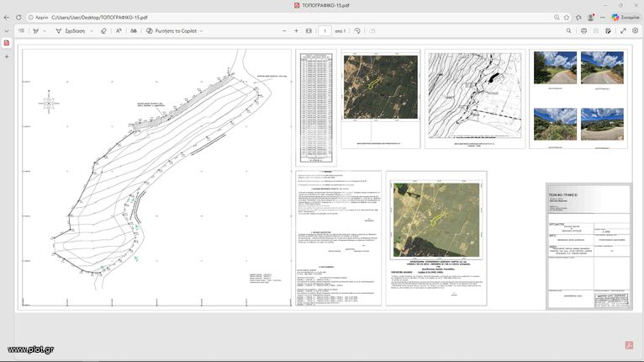Image resolution: width=644 pixels, height=362 pixels.
Task: Print the PDF document
Action: pos(583,31)
